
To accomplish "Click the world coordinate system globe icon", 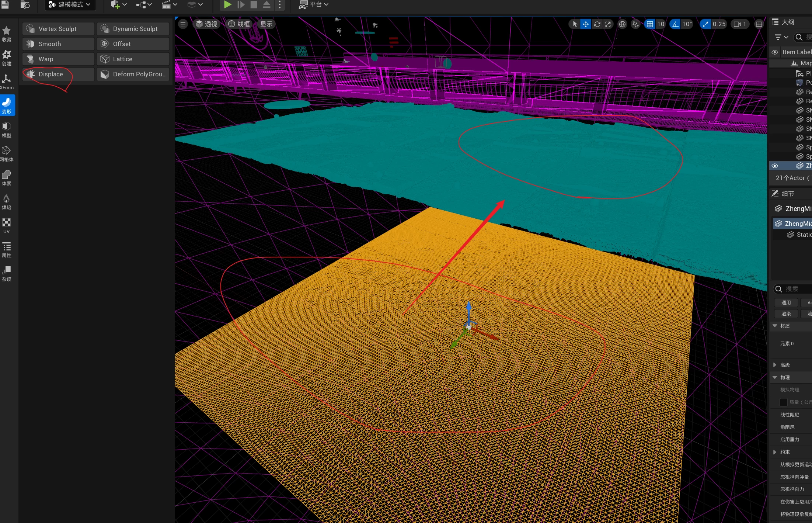I will 622,24.
